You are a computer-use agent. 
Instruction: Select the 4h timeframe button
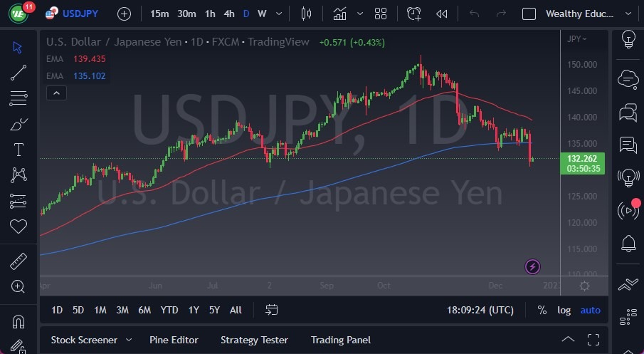[228, 14]
